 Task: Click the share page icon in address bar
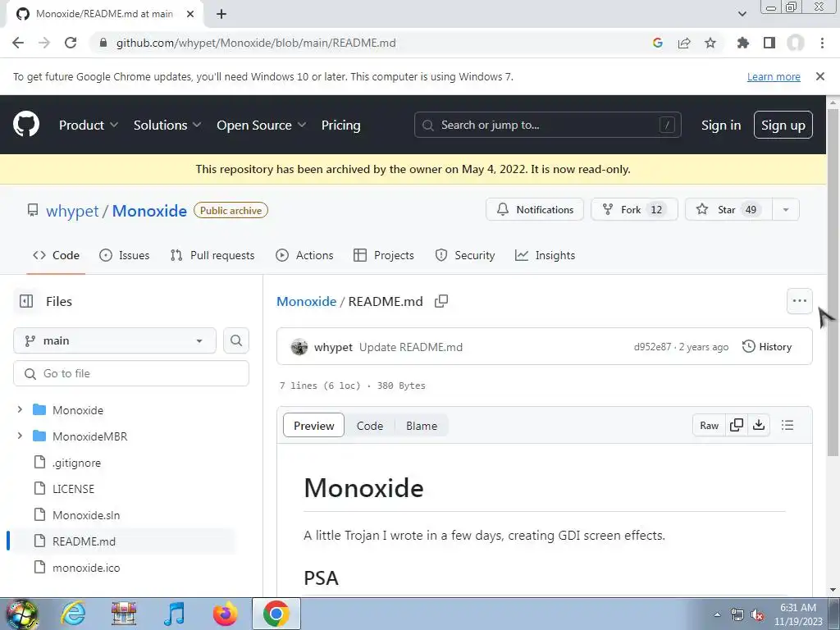coord(684,43)
